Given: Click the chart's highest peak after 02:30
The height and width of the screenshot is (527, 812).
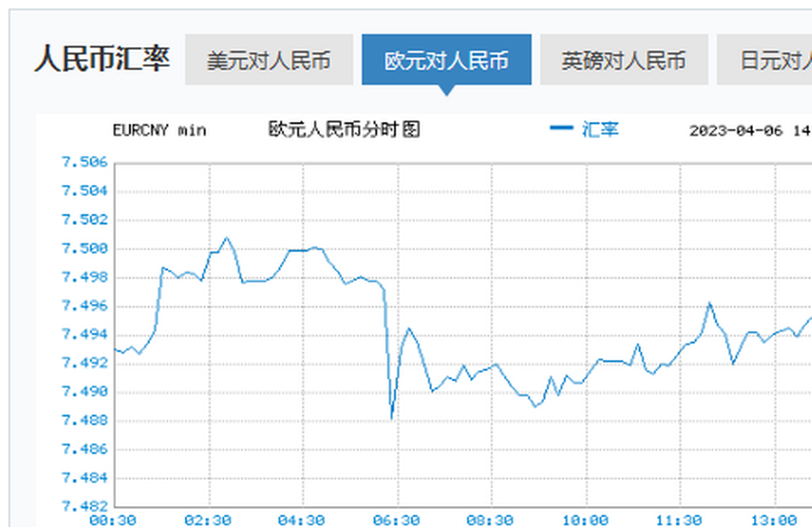Looking at the screenshot, I should click(226, 238).
